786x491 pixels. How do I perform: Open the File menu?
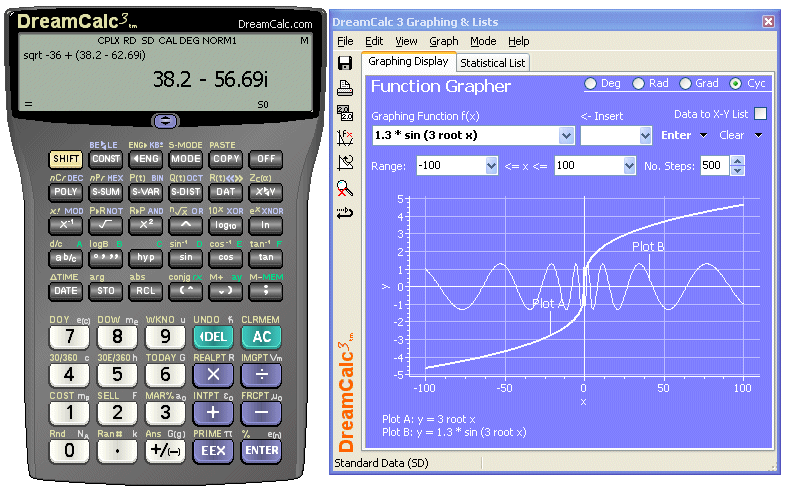pos(345,42)
